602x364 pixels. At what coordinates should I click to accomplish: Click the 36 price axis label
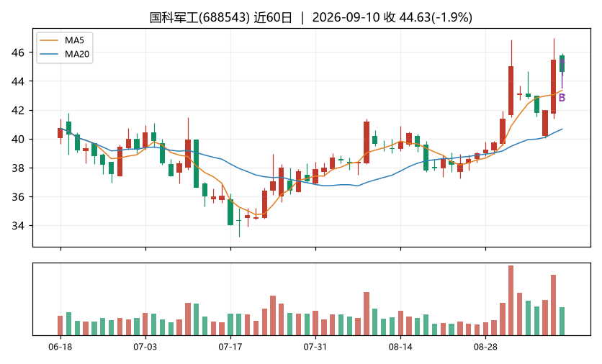pyautogui.click(x=18, y=197)
